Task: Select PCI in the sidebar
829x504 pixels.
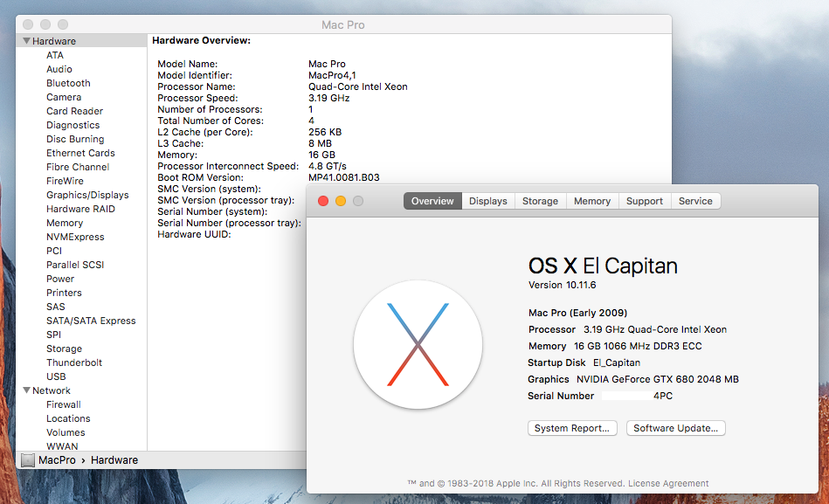Action: [x=54, y=251]
